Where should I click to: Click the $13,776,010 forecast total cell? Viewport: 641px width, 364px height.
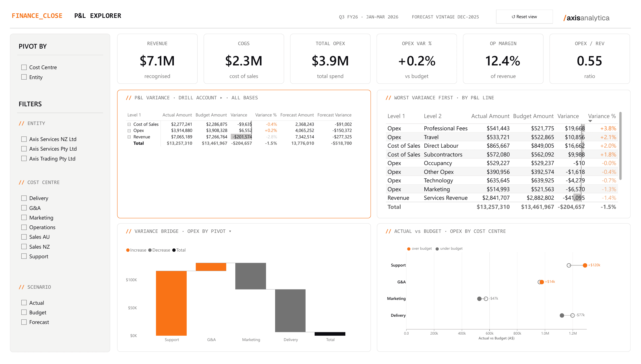click(303, 143)
